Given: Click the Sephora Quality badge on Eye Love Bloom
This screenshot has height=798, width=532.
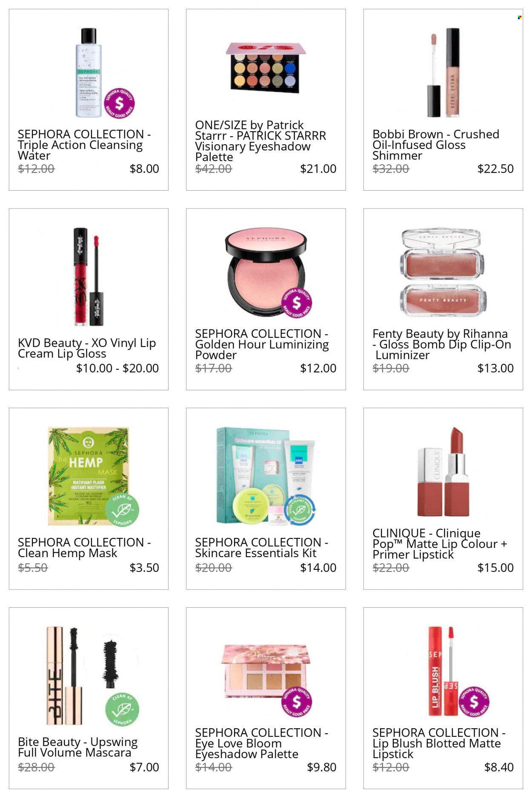Looking at the screenshot, I should 297,702.
